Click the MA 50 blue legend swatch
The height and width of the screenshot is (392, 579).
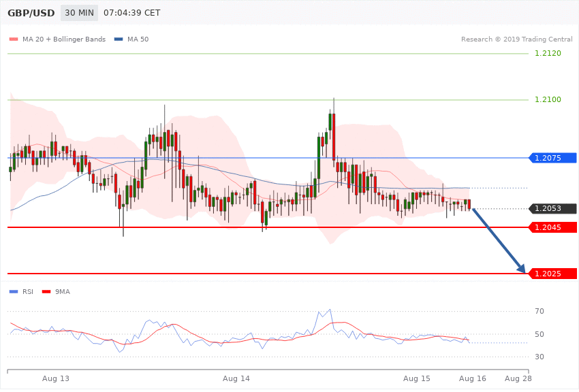pyautogui.click(x=119, y=39)
